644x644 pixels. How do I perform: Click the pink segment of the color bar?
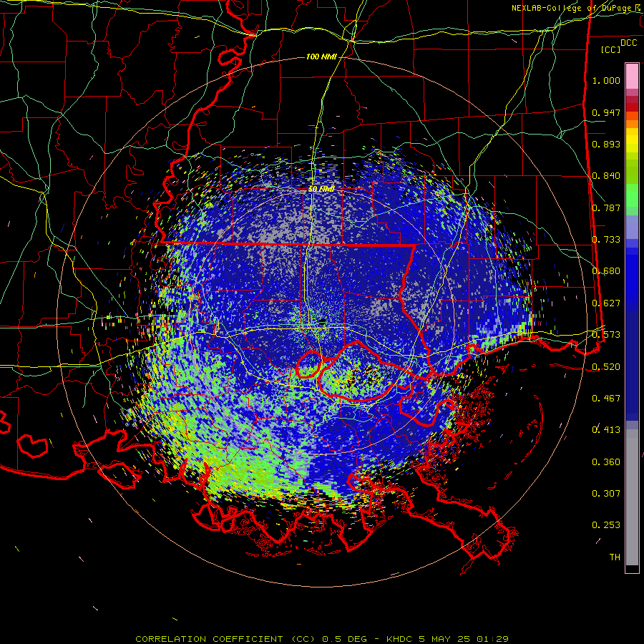pyautogui.click(x=632, y=76)
